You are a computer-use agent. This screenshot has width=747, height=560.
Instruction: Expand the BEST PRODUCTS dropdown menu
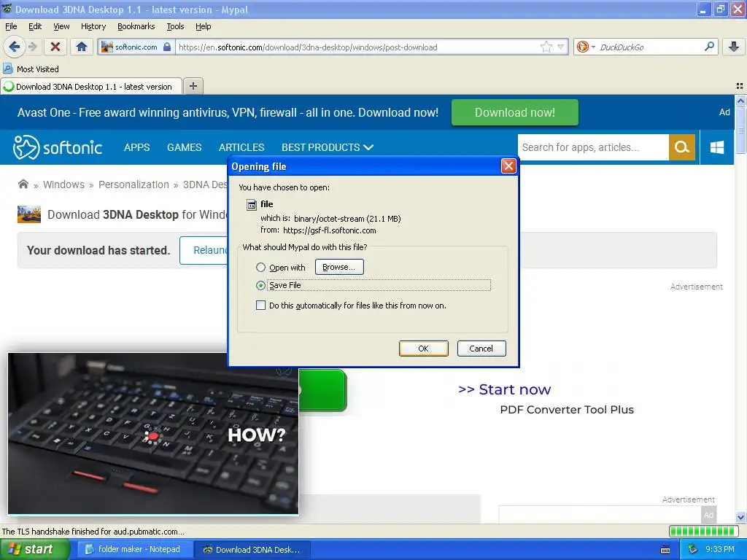pyautogui.click(x=328, y=147)
